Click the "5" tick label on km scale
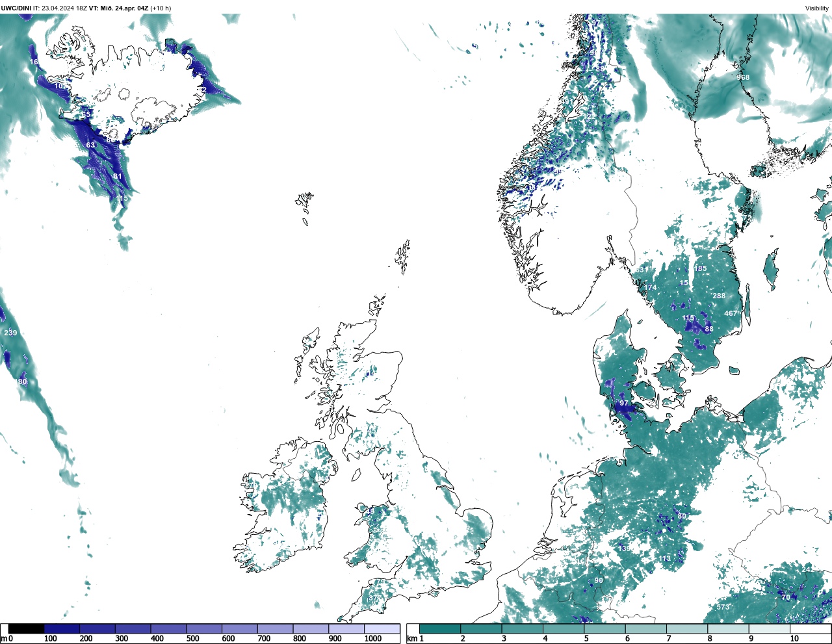Screen dimensions: 832x644 click(x=586, y=639)
